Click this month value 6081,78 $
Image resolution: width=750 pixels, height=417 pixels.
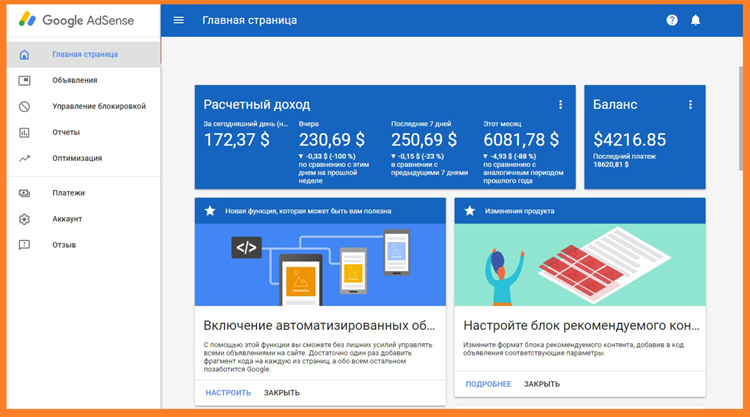[521, 140]
